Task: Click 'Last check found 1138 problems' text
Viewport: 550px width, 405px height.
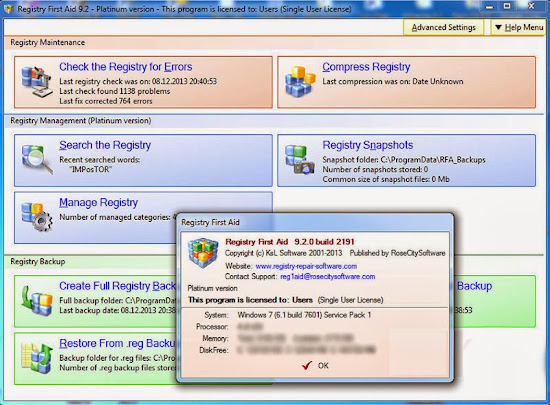Action: coord(114,91)
